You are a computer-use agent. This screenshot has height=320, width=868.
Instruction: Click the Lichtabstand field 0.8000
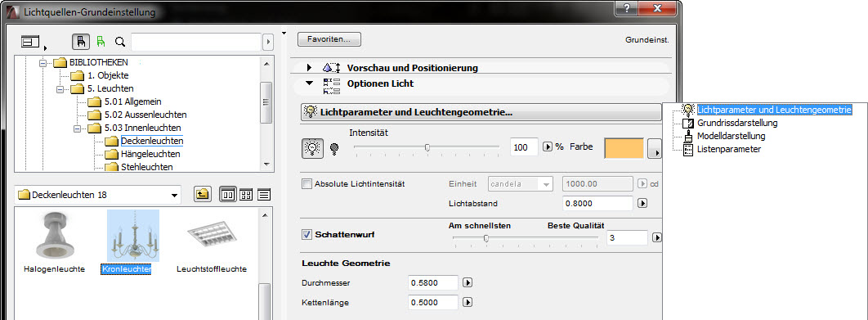597,203
